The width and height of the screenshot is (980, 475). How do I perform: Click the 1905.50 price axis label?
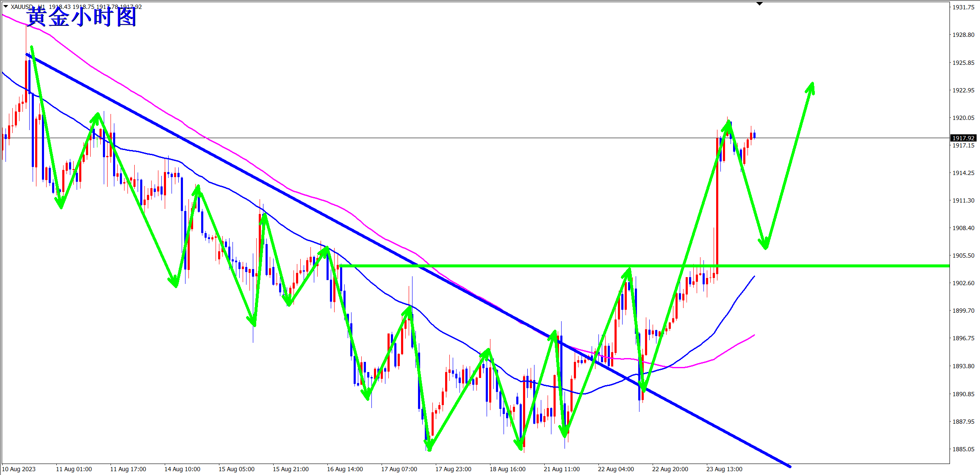pos(963,256)
